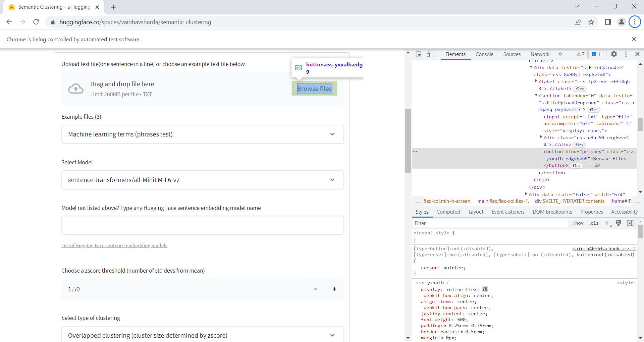This screenshot has height=342, width=644.
Task: Click the Styles Filter input
Action: (490, 223)
